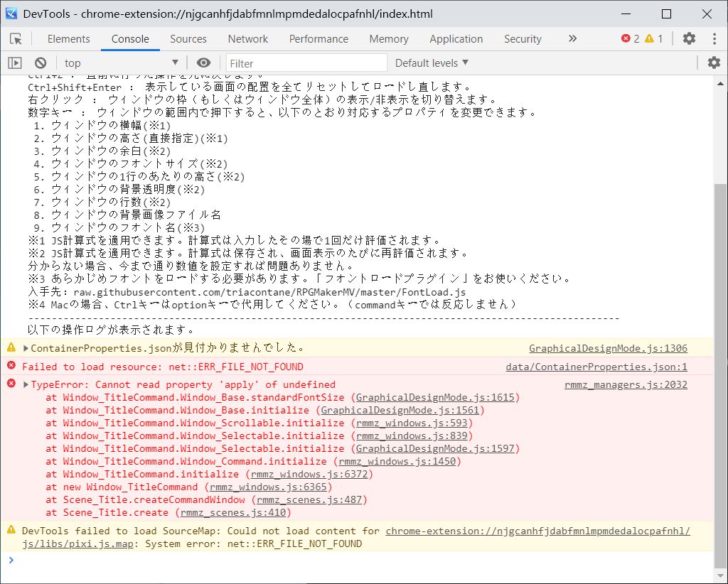Viewport: 728px width, 584px height.
Task: Open GraphicalDesignMode.js:1615 stack link
Action: coord(435,398)
